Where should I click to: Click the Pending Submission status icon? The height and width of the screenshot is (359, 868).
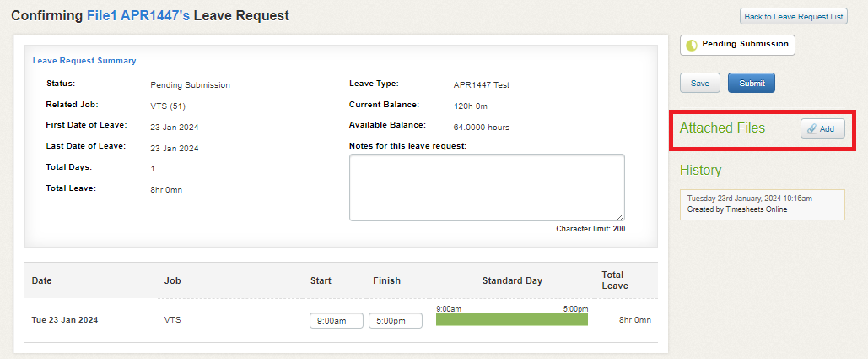[692, 46]
